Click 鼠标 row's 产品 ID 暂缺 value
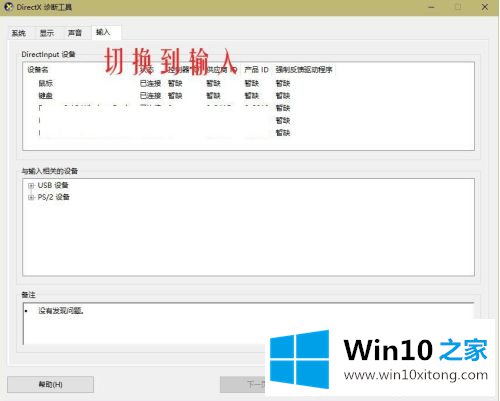Image resolution: width=500 pixels, height=401 pixels. [x=251, y=83]
